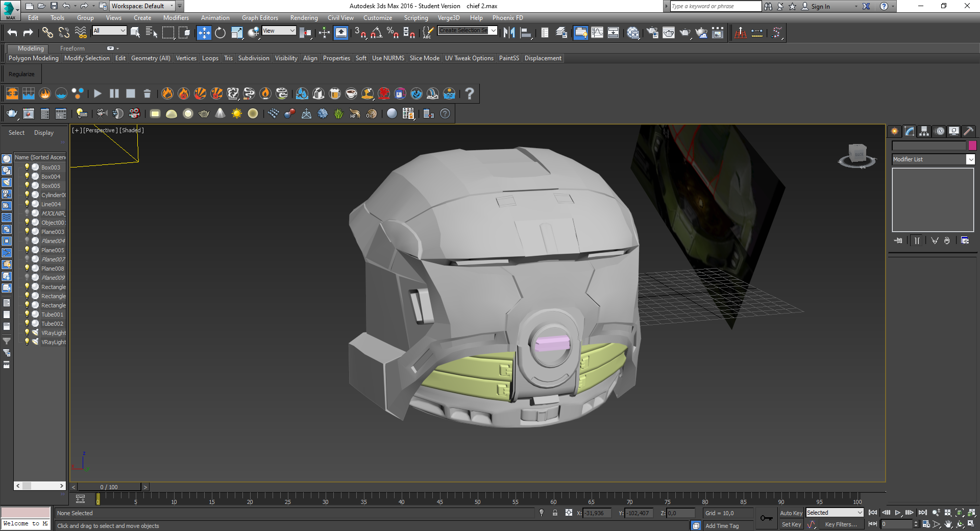980x531 pixels.
Task: Click the X coordinate input field
Action: click(597, 513)
